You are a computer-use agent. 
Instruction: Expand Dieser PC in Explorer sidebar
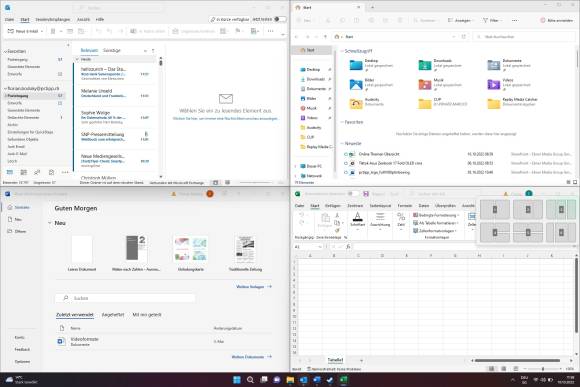[x=295, y=166]
